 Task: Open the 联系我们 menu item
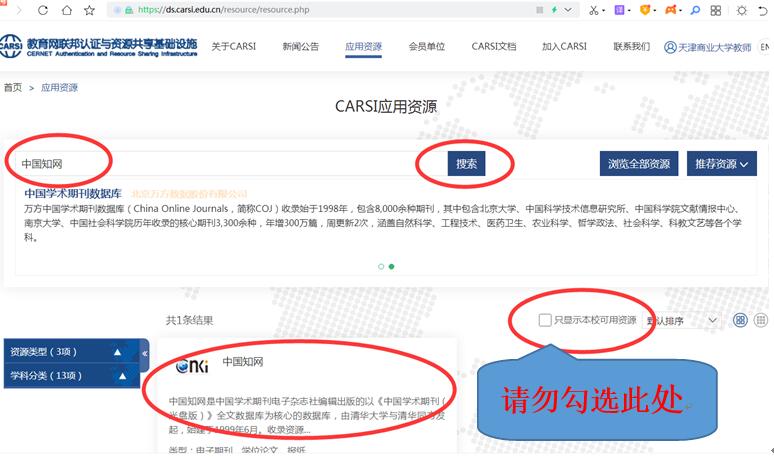coord(632,46)
